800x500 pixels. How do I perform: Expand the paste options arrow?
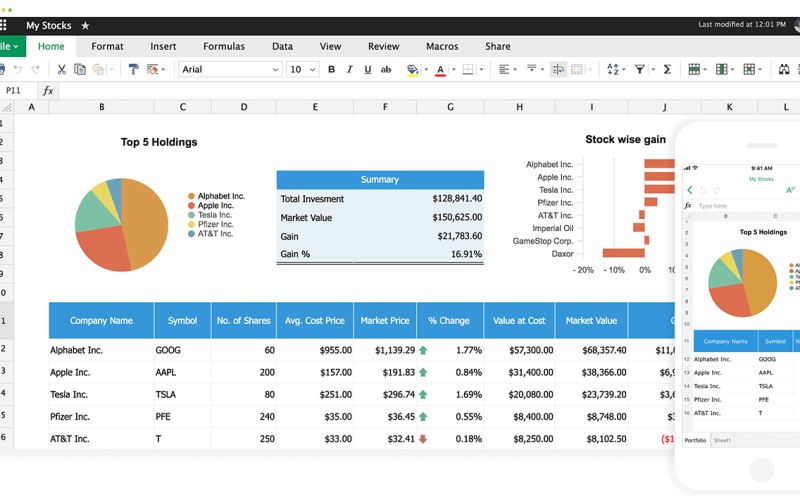point(111,69)
